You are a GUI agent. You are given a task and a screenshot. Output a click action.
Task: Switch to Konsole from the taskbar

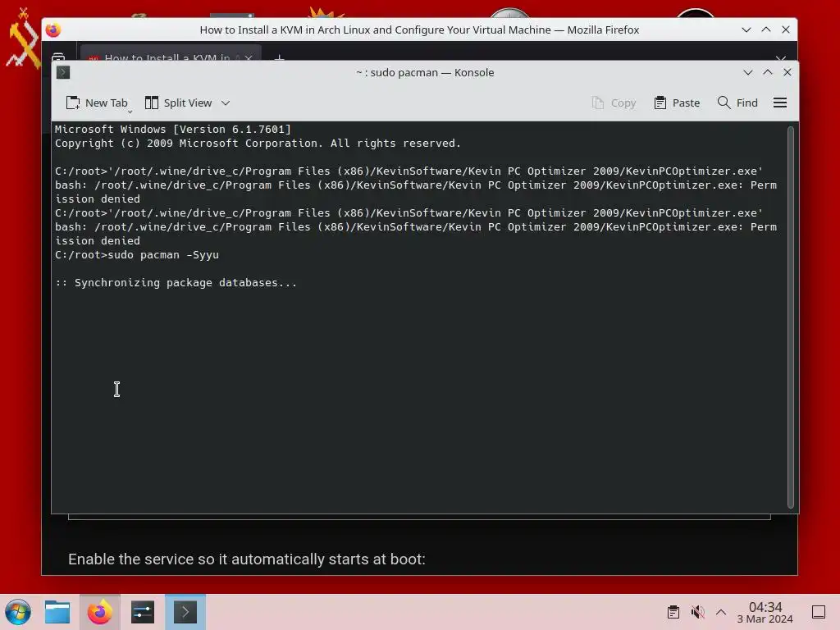pyautogui.click(x=185, y=612)
